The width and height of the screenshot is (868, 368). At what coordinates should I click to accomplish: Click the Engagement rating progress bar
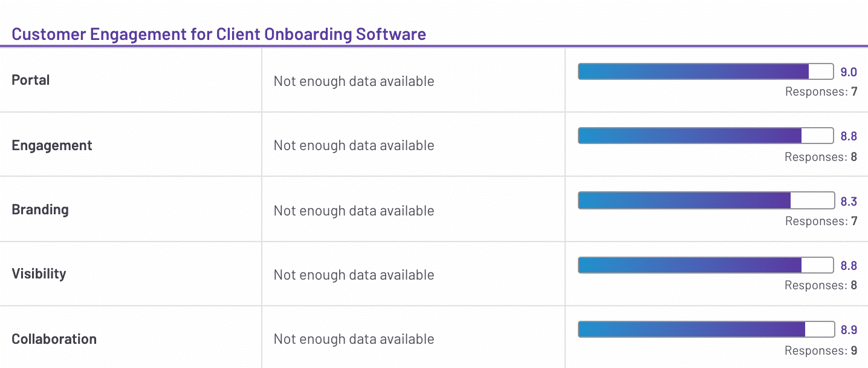tap(706, 136)
